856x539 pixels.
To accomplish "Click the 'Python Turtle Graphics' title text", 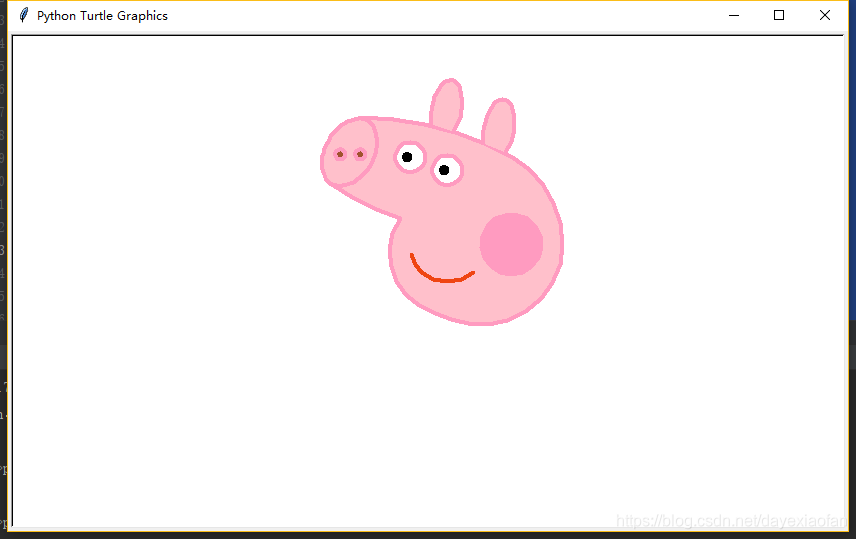I will pyautogui.click(x=102, y=16).
